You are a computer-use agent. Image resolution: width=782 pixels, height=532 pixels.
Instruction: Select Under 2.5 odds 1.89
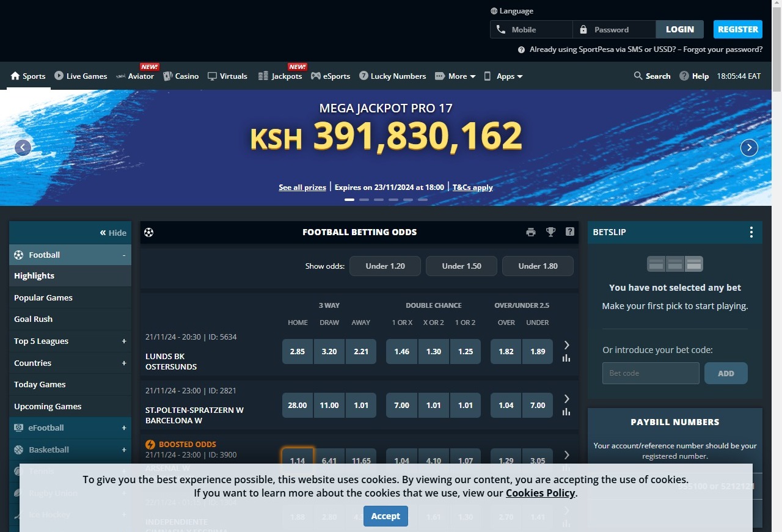point(538,351)
